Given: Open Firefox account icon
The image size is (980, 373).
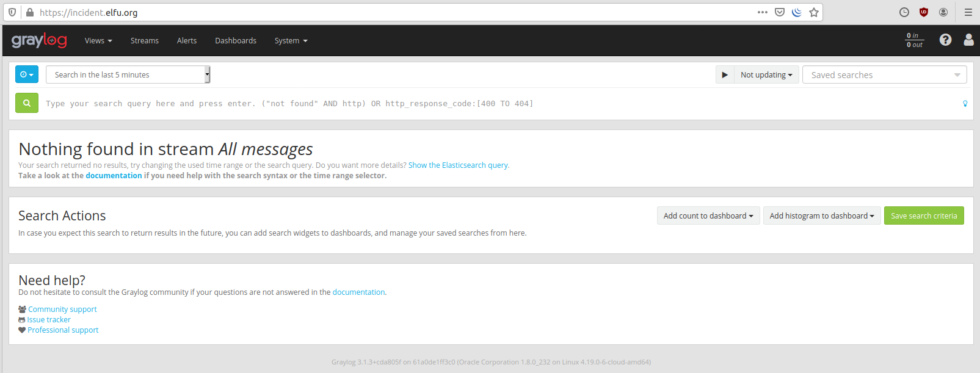Looking at the screenshot, I should pos(943,12).
